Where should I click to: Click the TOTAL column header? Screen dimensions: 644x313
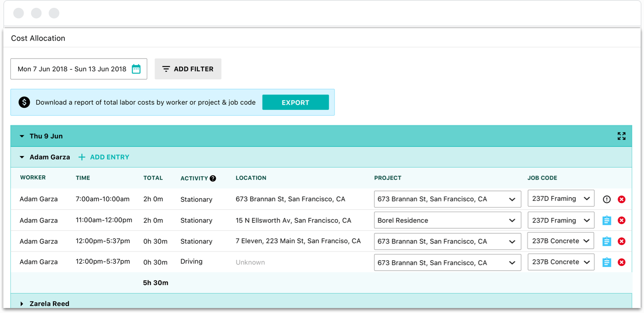pyautogui.click(x=153, y=178)
